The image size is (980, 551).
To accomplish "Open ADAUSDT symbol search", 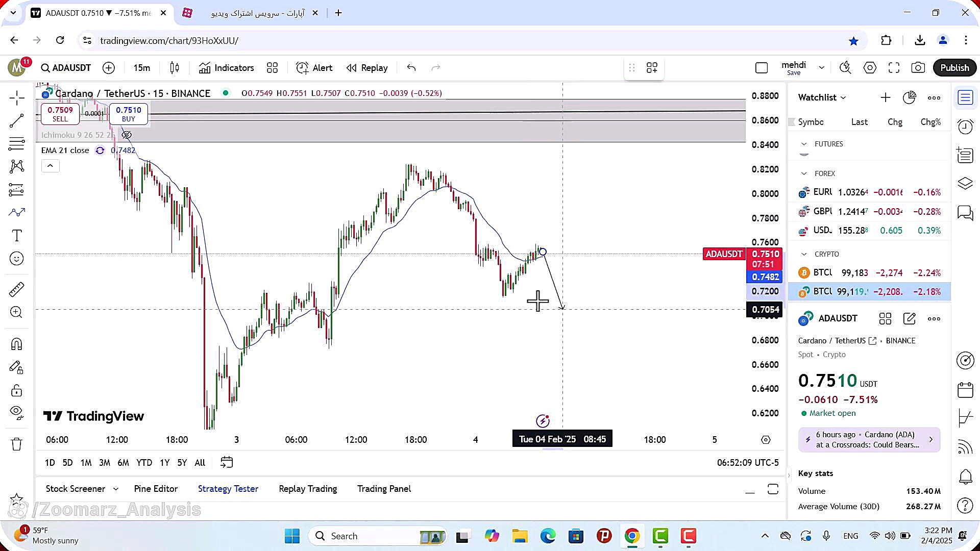I will [66, 68].
